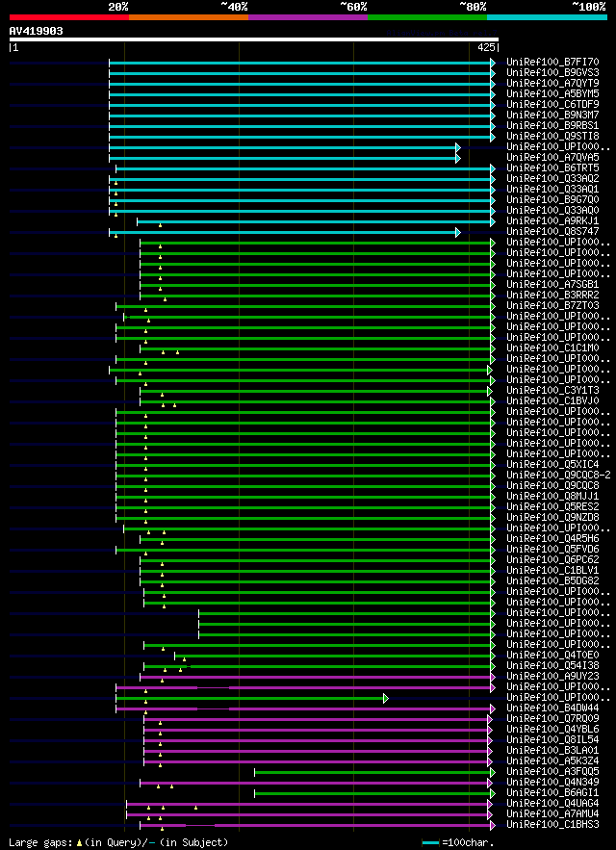Select the UniRef100_A9UY23 label
Image resolution: width=616 pixels, height=850 pixels.
click(552, 676)
